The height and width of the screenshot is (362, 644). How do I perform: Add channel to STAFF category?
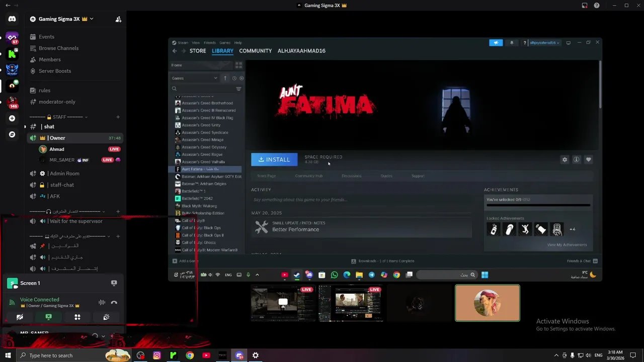pyautogui.click(x=118, y=117)
